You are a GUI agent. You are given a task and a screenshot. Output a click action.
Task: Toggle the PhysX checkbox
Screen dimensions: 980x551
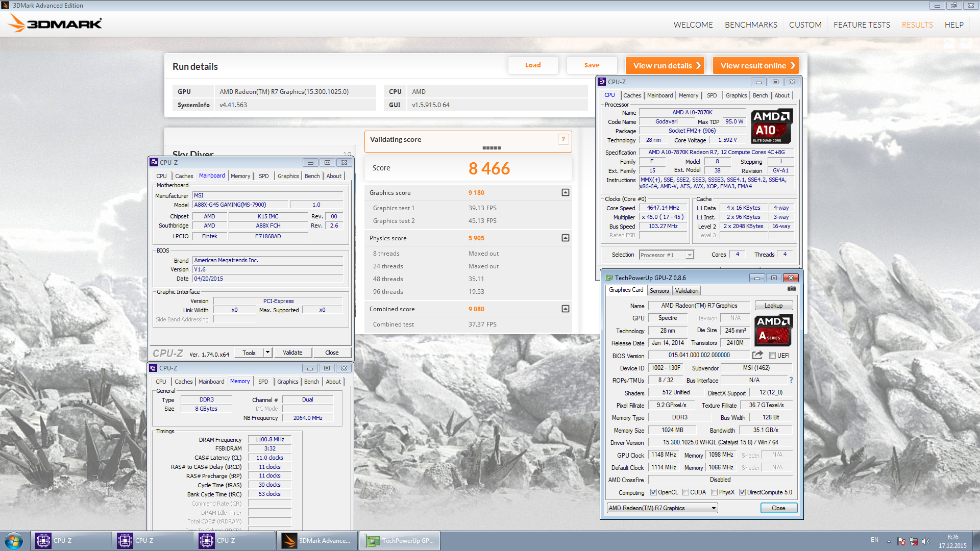[714, 492]
